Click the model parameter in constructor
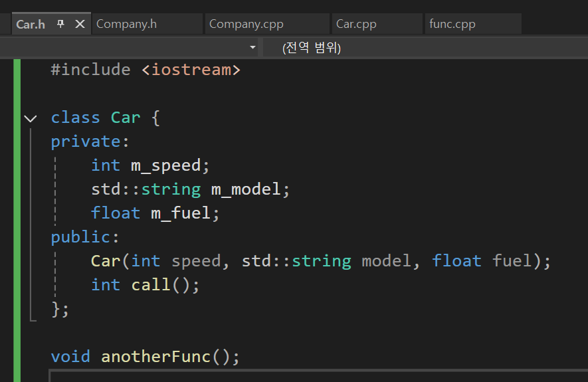This screenshot has width=588, height=382. (x=387, y=261)
